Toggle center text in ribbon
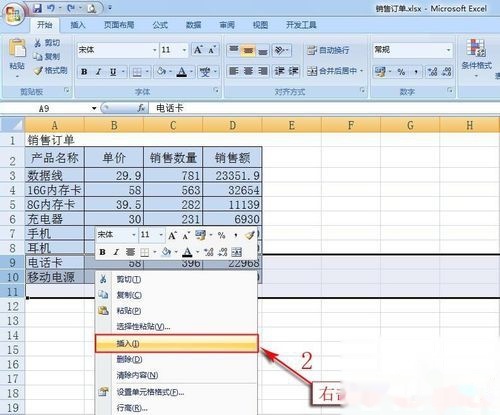 (248, 71)
